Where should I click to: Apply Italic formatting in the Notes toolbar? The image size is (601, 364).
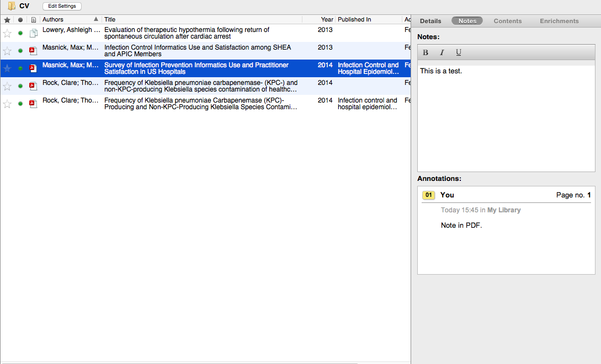tap(442, 52)
